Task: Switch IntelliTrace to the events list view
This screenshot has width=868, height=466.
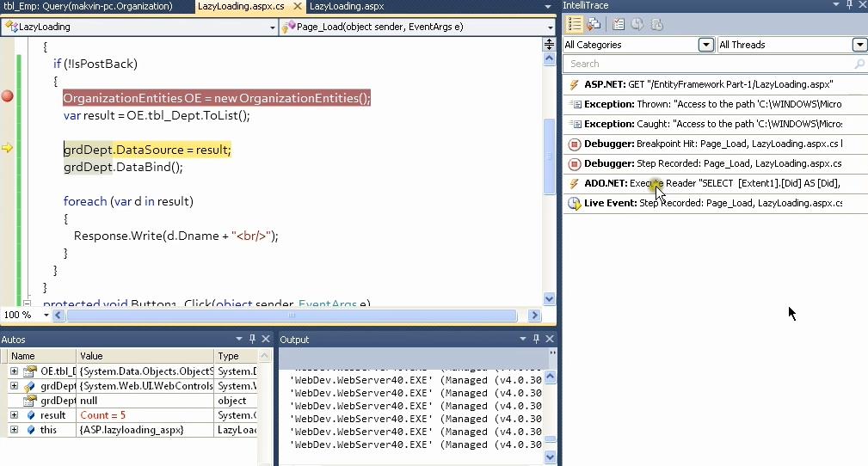Action: coord(575,25)
